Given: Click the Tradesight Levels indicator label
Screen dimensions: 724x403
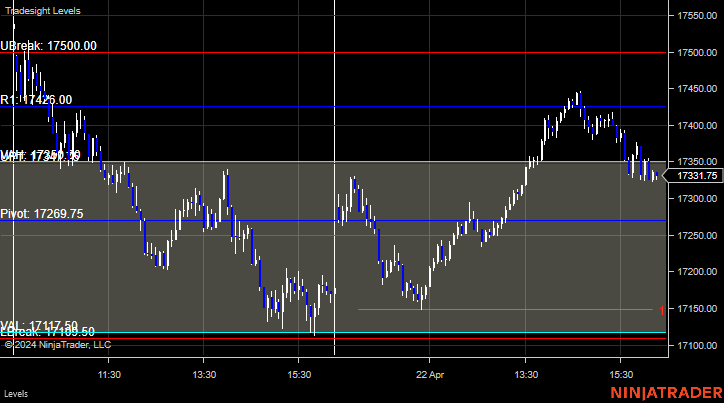Looking at the screenshot, I should 42,11.
